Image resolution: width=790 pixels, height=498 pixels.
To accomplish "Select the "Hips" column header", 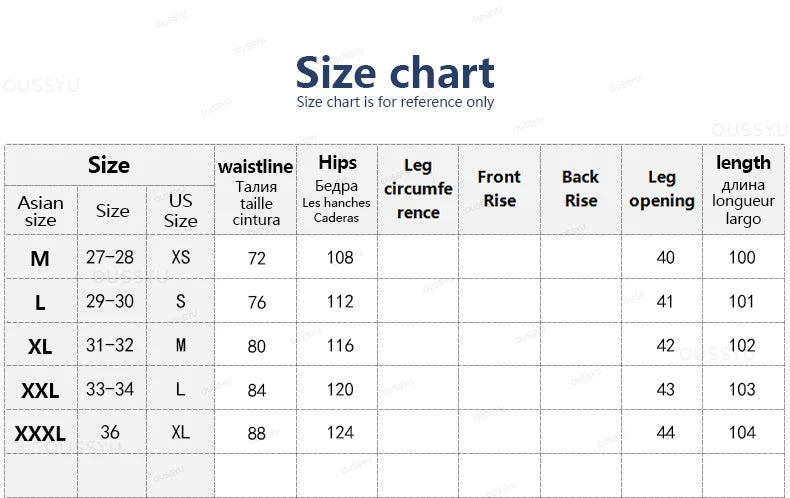I will [x=337, y=163].
